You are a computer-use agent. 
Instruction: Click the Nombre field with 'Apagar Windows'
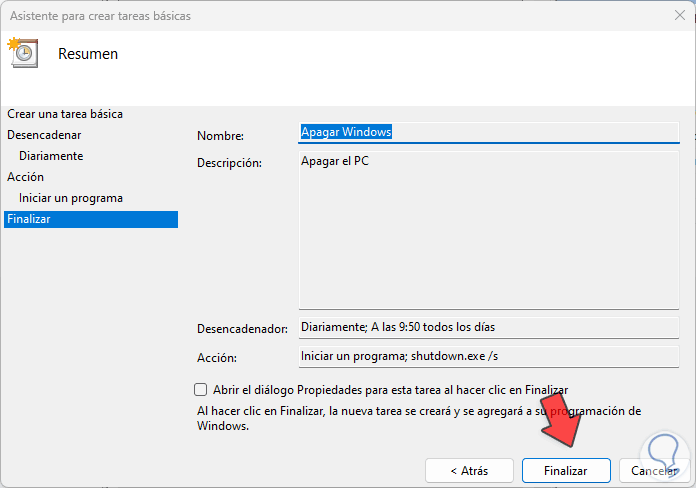pyautogui.click(x=488, y=132)
